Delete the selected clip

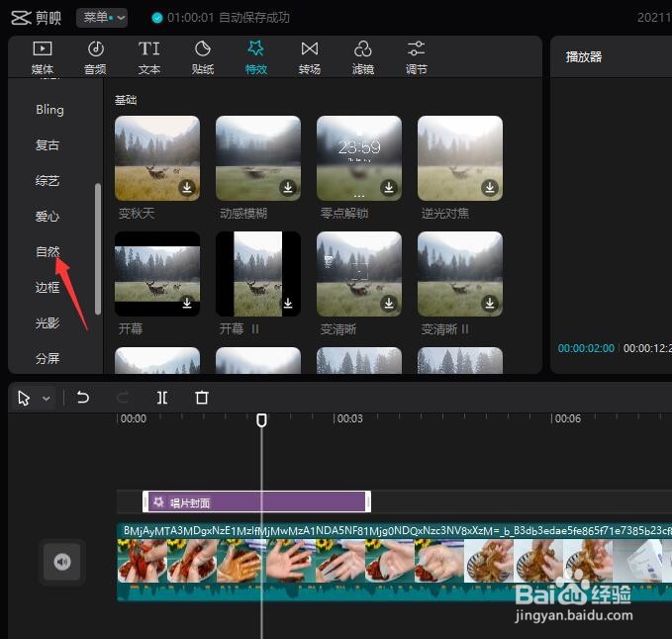pos(202,398)
